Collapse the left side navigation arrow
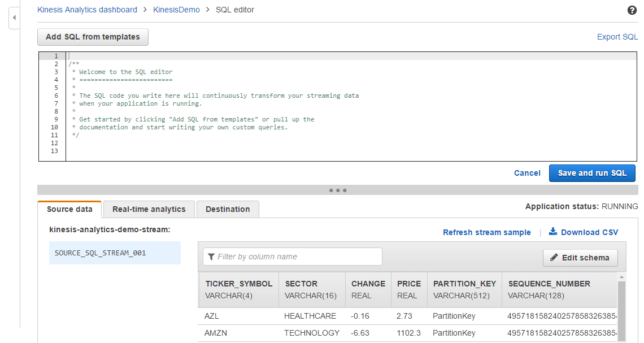Image resolution: width=644 pixels, height=343 pixels. click(x=14, y=18)
